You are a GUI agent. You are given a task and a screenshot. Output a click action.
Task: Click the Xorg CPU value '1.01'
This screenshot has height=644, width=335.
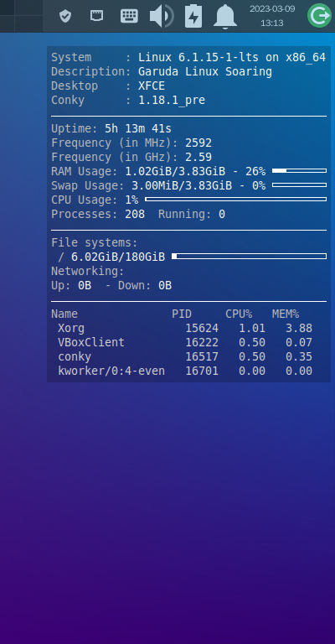252,328
